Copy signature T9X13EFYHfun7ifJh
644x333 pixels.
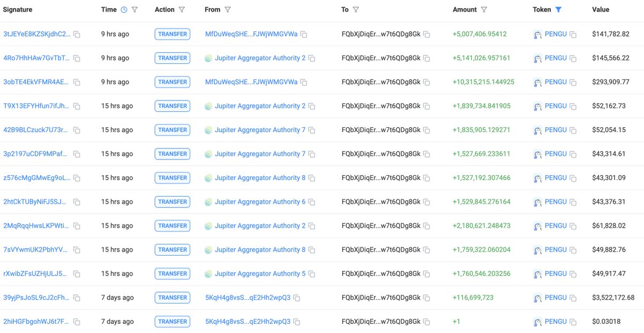pyautogui.click(x=77, y=106)
